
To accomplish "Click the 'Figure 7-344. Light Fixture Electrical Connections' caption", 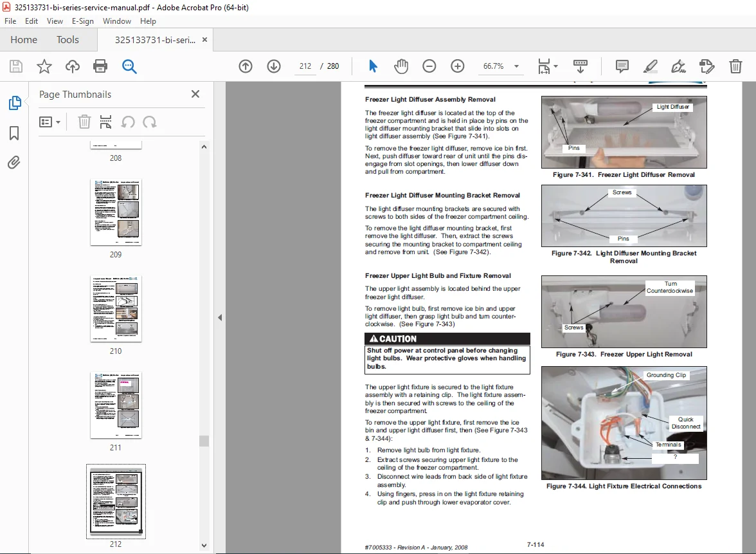I will 624,486.
